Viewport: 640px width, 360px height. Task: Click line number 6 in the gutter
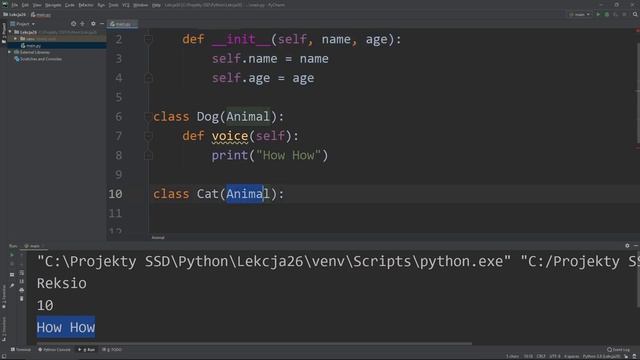(x=118, y=117)
